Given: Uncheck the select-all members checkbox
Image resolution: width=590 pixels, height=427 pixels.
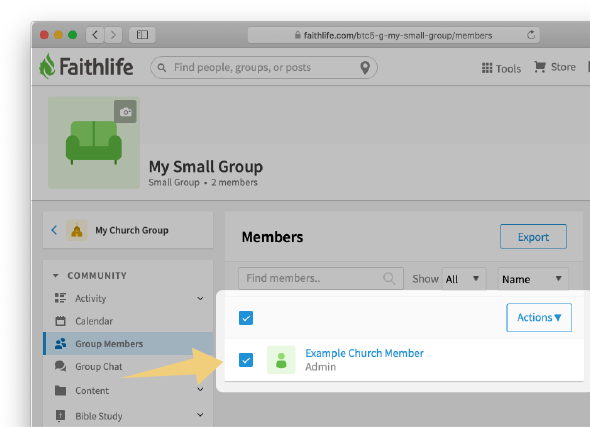Looking at the screenshot, I should coord(246,318).
